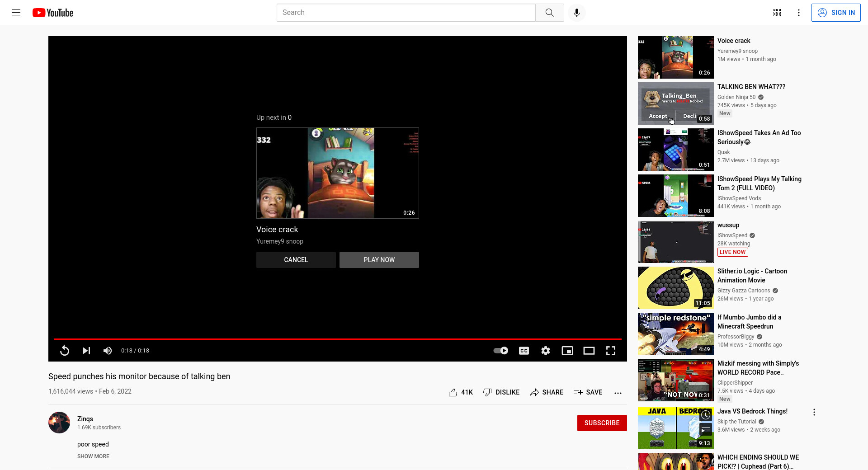
Task: Open the Yuremey9 snoop channel in sidebar
Action: pos(737,51)
